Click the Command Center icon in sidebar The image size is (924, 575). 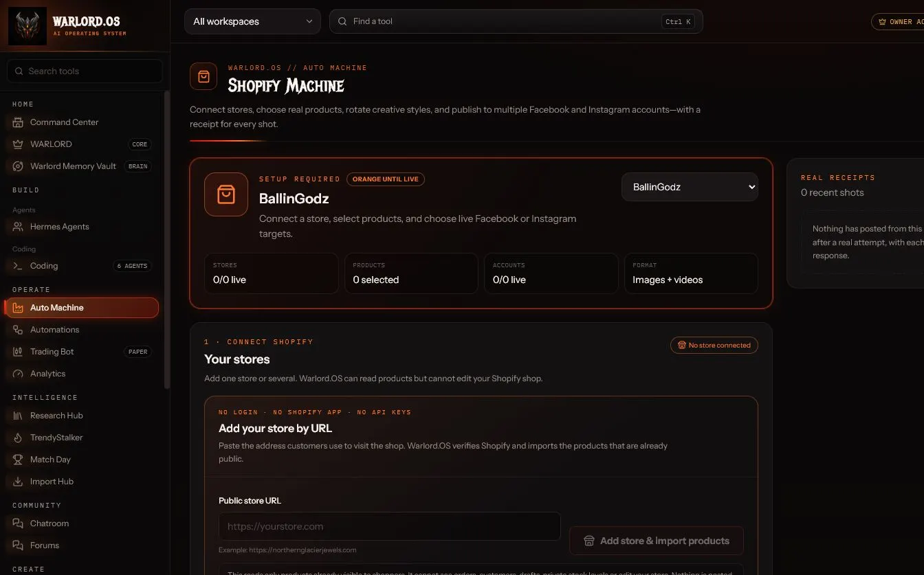coord(18,122)
